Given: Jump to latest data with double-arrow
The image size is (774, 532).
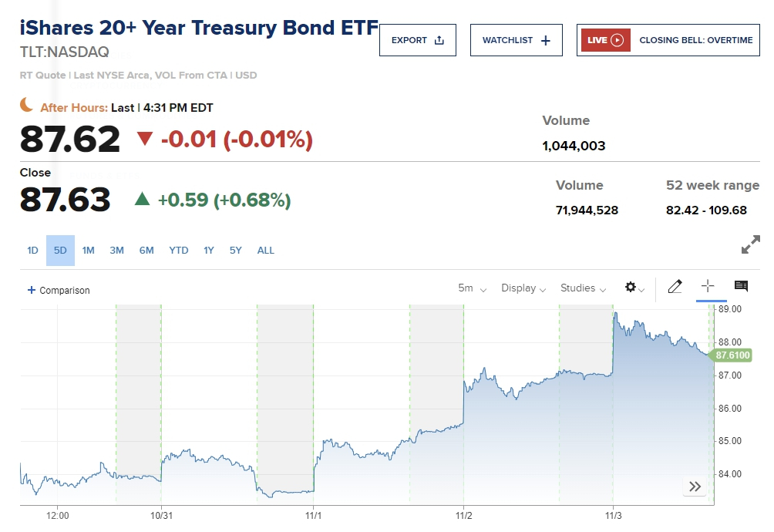Looking at the screenshot, I should point(695,487).
